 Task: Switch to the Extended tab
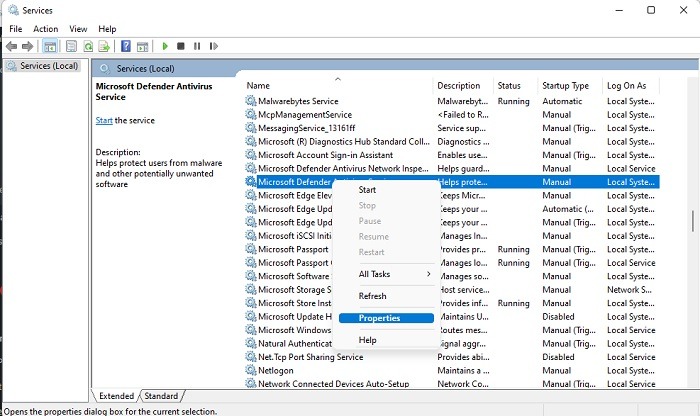coord(116,396)
